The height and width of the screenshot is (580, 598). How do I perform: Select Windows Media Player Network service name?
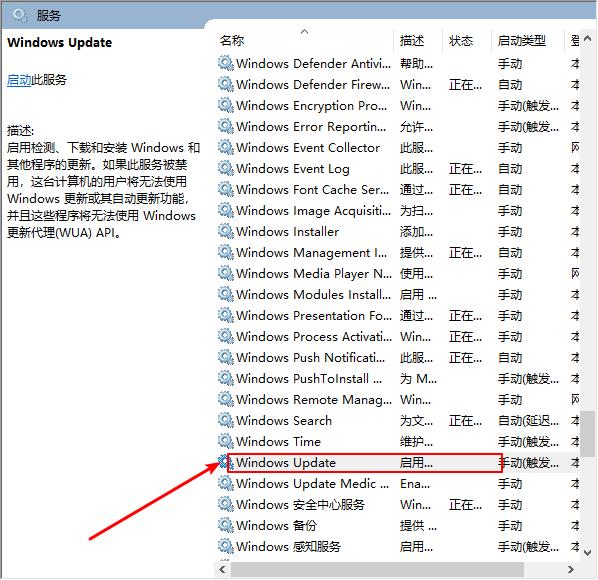[314, 273]
